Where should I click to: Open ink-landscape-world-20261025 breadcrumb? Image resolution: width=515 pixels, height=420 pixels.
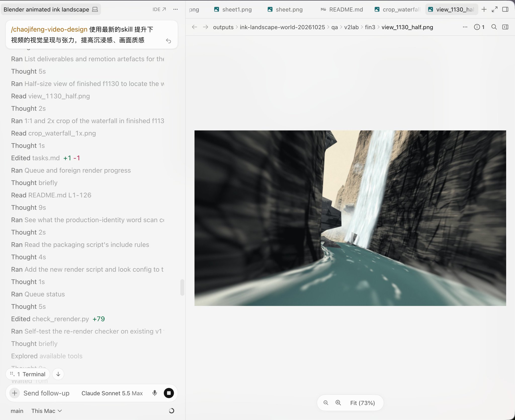282,27
